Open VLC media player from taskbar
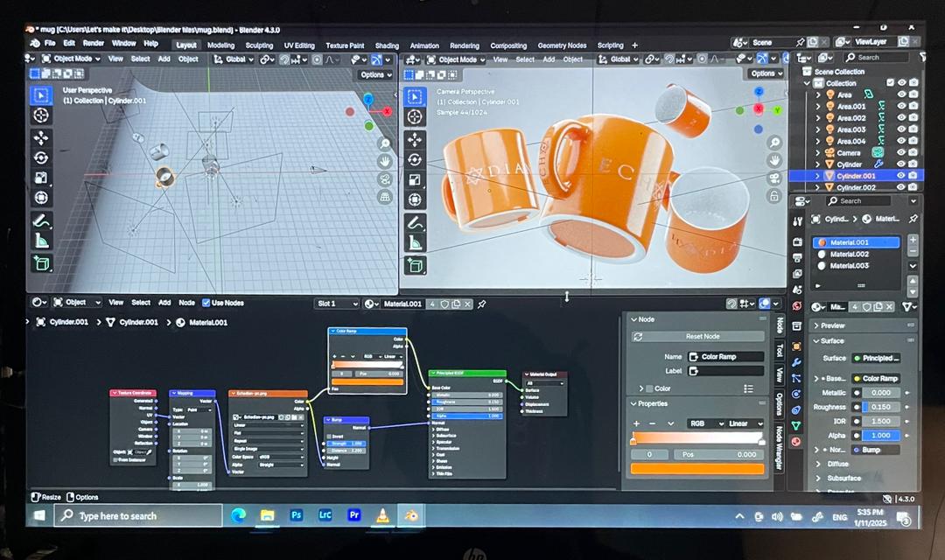945x560 pixels. click(x=382, y=515)
